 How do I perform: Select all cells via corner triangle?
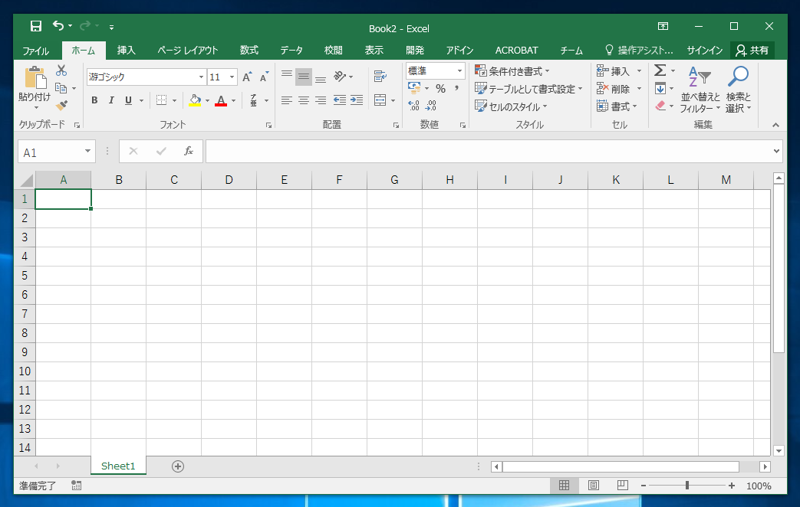(x=25, y=180)
